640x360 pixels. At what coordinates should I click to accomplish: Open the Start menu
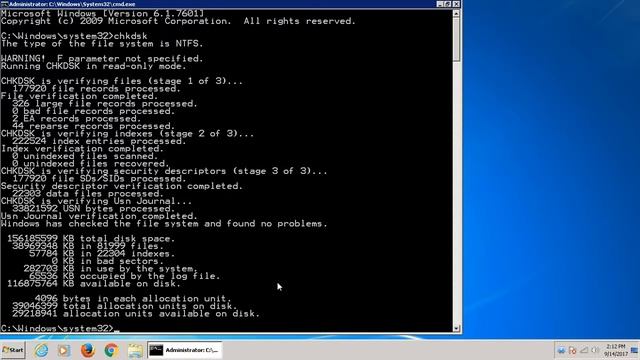click(x=13, y=350)
